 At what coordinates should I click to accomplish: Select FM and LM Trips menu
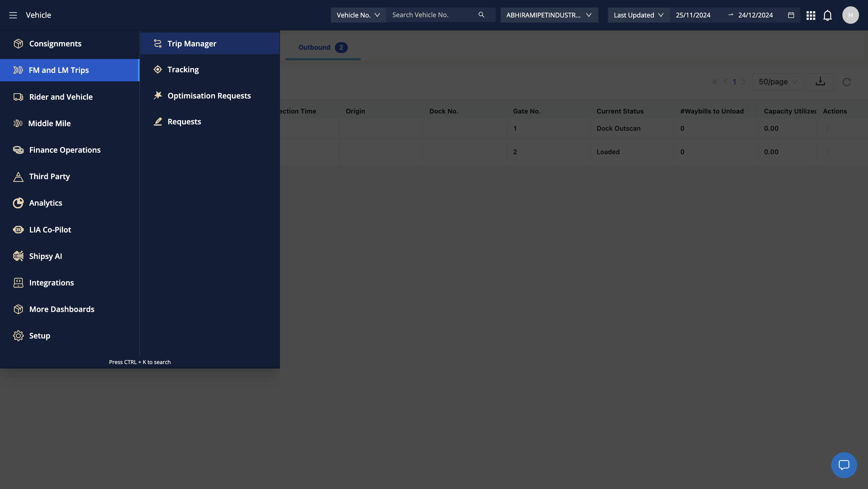70,70
